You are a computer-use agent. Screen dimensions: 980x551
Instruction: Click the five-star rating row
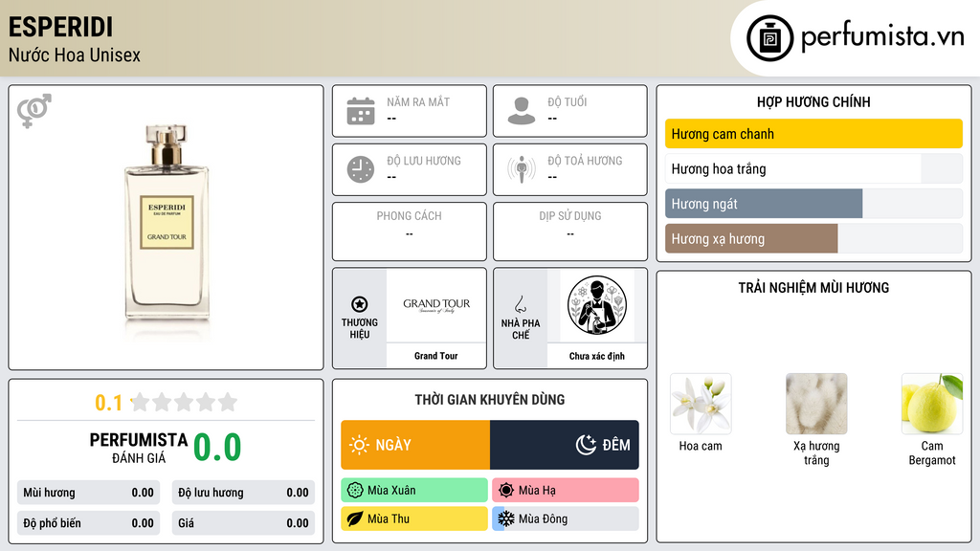[x=184, y=402]
